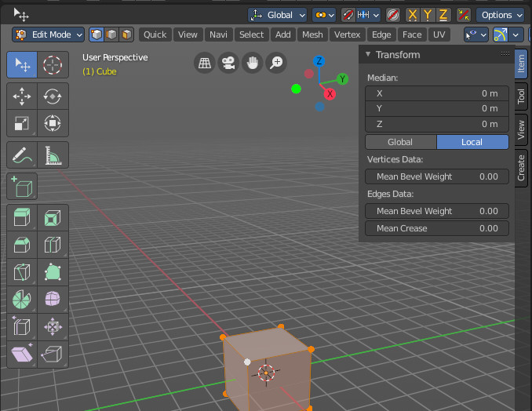Switch to face select mode
The height and width of the screenshot is (411, 532).
(x=126, y=35)
